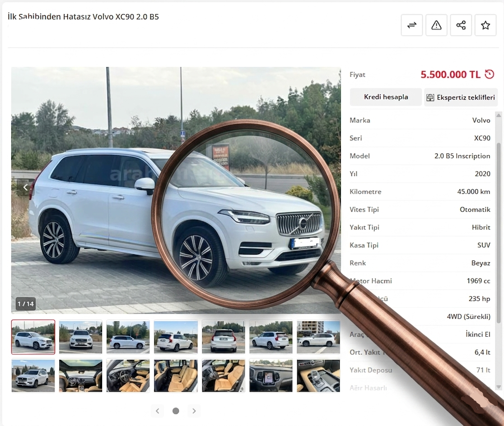
Task: Click the Otomatik transmission value
Action: click(x=475, y=209)
